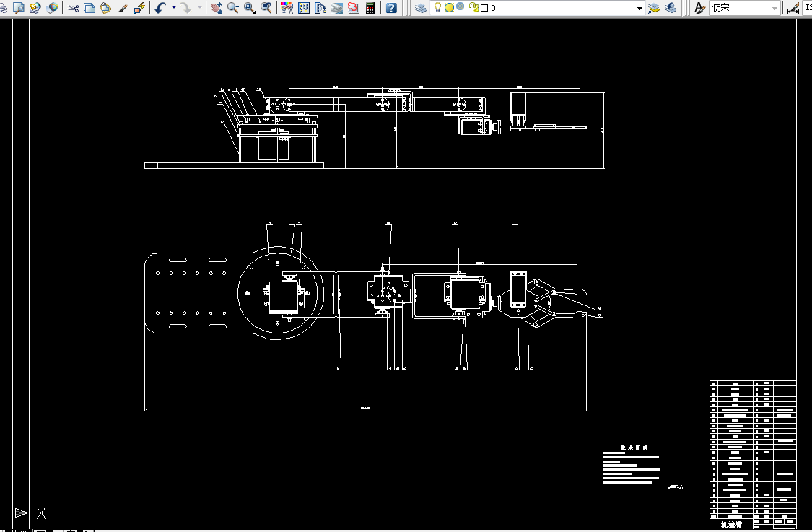Activate Zoom Realtime magnifier
This screenshot has width=812, height=532.
(x=233, y=8)
